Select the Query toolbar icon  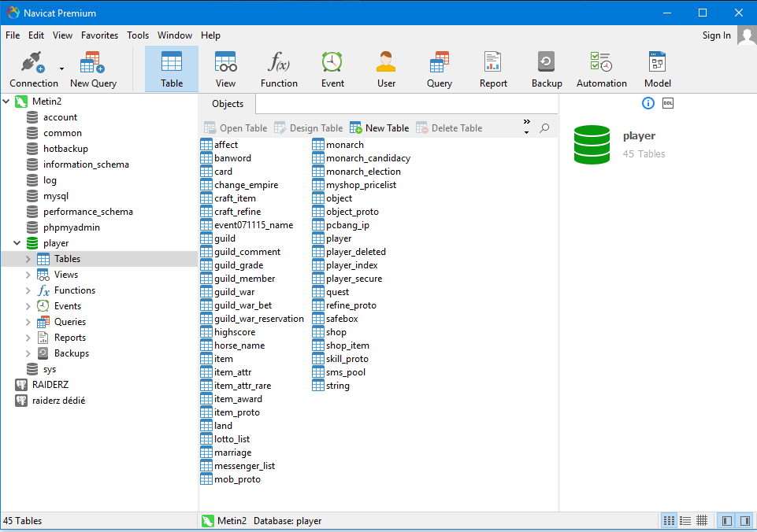point(440,69)
